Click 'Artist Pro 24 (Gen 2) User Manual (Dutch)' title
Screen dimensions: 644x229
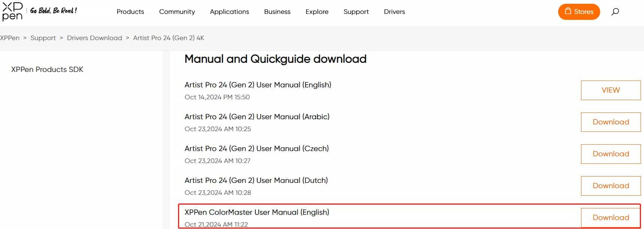[x=256, y=180]
